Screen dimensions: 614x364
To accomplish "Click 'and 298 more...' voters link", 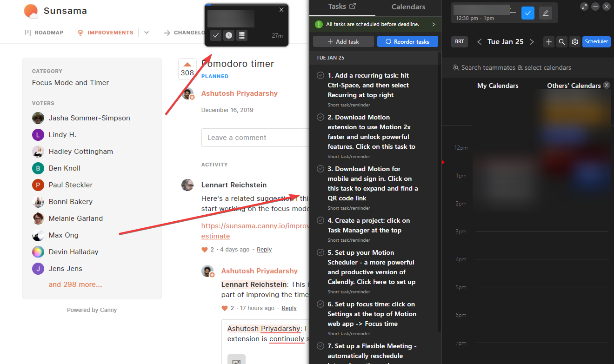I will point(75,285).
